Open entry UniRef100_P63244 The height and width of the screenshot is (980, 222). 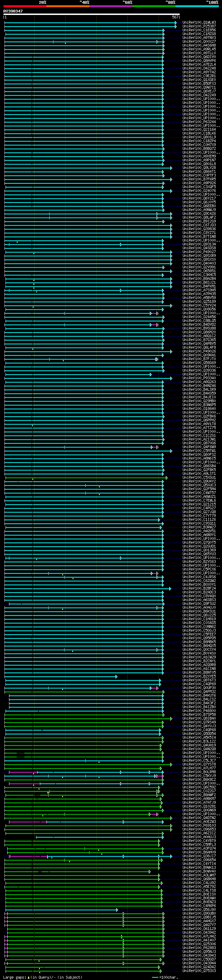click(199, 122)
